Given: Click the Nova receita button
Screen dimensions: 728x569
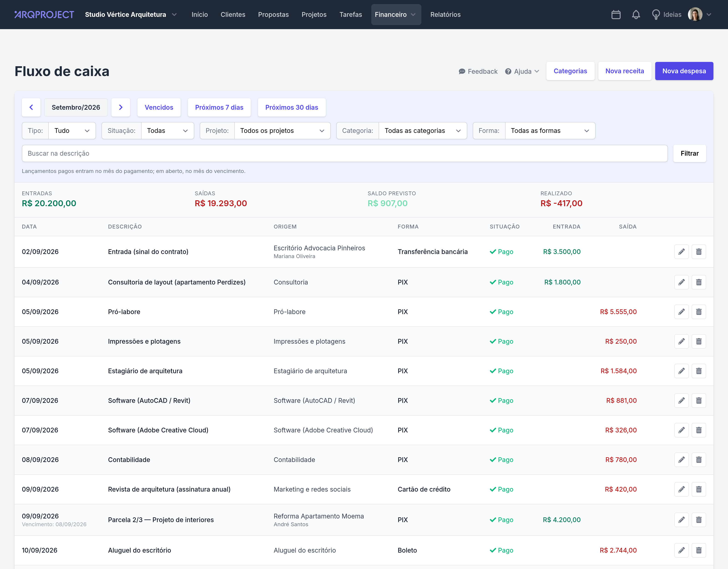Looking at the screenshot, I should click(x=624, y=71).
